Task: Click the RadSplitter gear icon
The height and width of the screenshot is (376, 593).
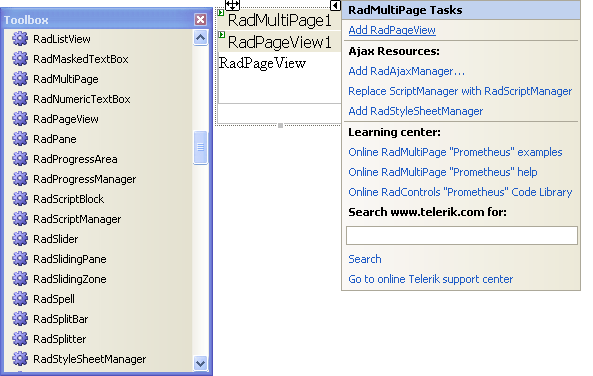Action: (20, 339)
